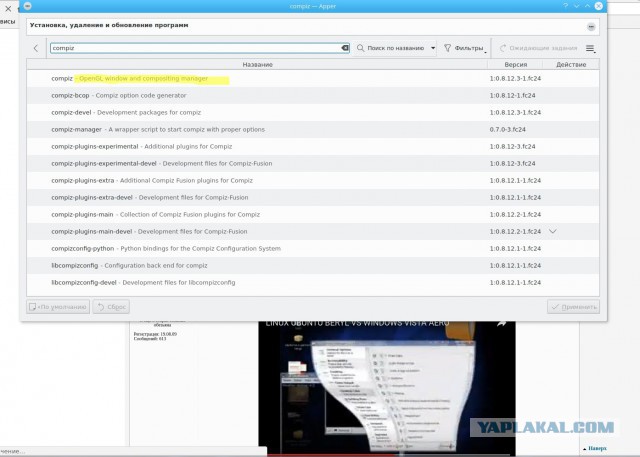Start search with Поиск по названию button
640x457 pixels.
tap(391, 48)
